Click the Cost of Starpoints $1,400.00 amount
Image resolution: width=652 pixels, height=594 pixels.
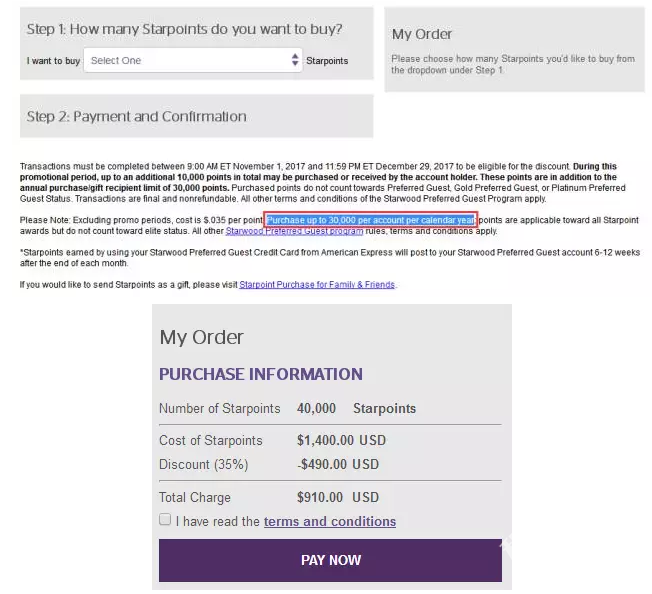tap(341, 440)
